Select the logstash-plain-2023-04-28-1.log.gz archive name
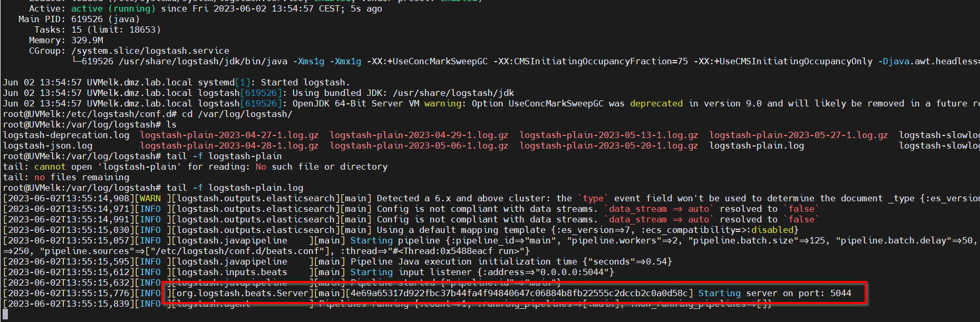 [229, 146]
